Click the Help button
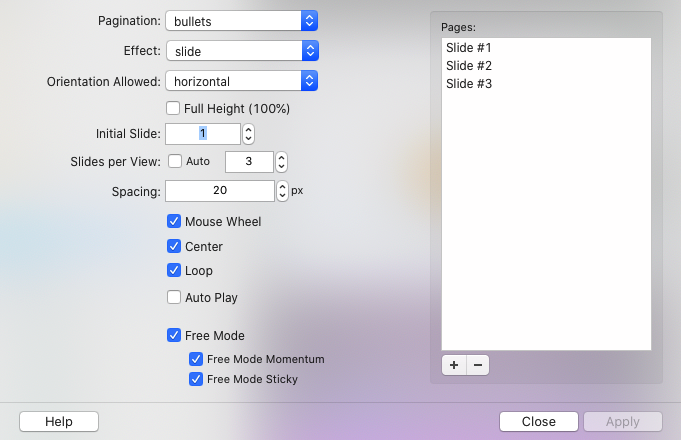 (x=59, y=422)
